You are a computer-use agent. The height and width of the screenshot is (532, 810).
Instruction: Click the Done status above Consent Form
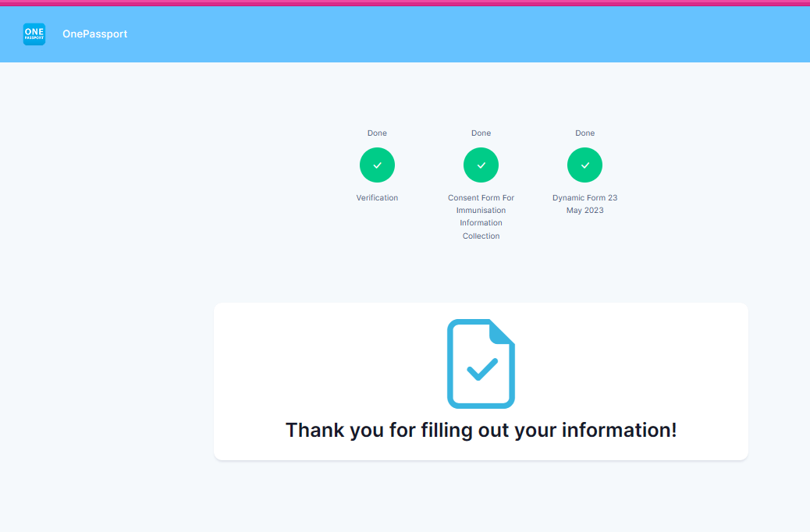pos(481,133)
